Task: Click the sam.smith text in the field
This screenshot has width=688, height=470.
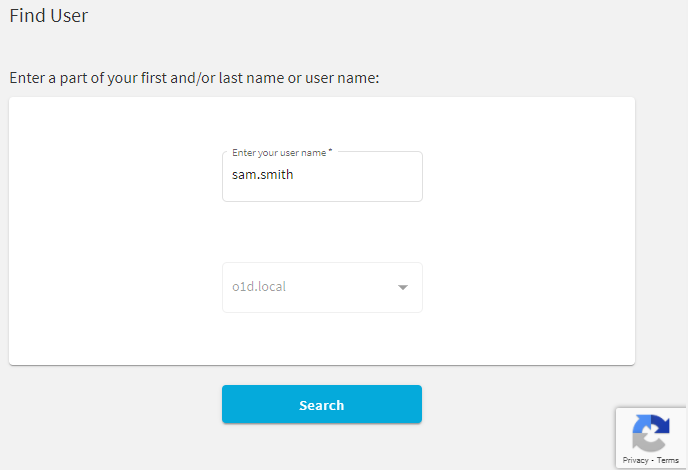Action: click(262, 175)
